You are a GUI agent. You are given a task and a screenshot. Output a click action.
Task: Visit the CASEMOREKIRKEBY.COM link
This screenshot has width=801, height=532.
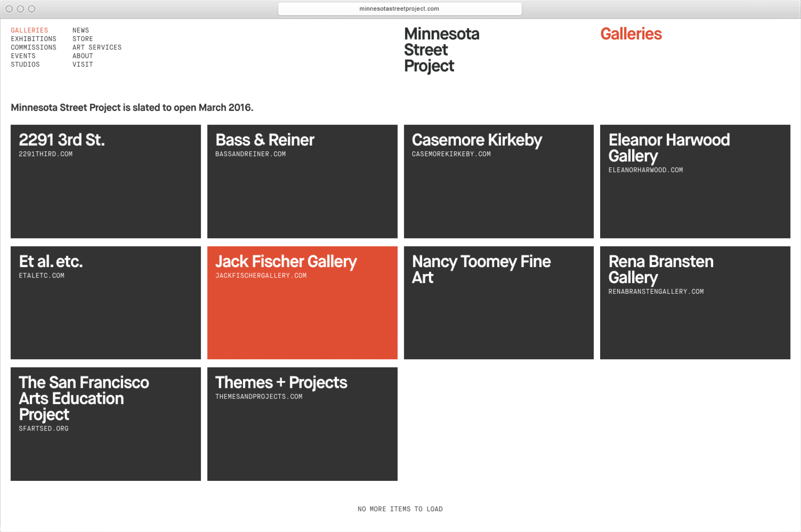[451, 154]
